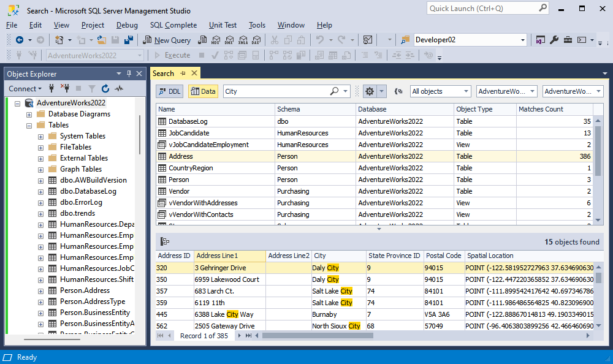Collapse the AdventureWorks2022 tree node
This screenshot has width=613, height=364.
pos(17,104)
